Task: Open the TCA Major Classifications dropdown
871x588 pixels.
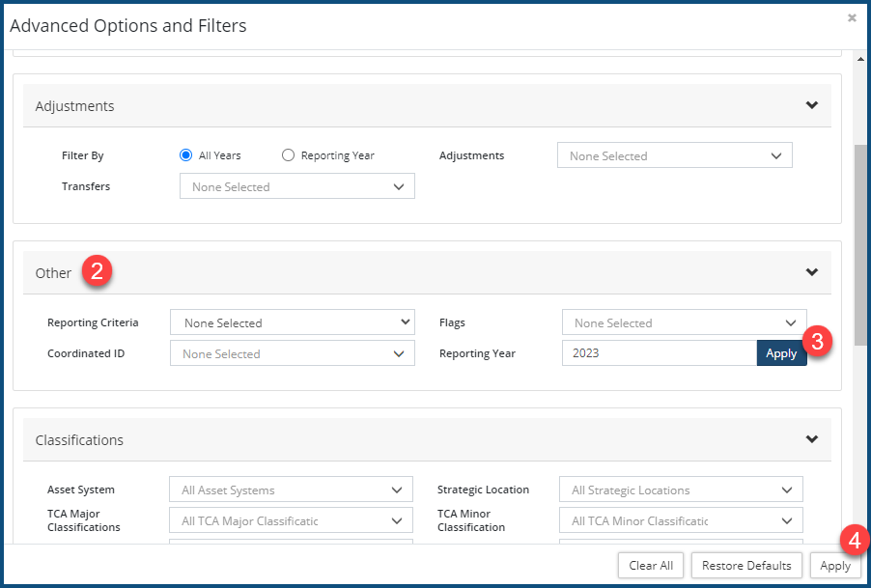Action: tap(291, 520)
